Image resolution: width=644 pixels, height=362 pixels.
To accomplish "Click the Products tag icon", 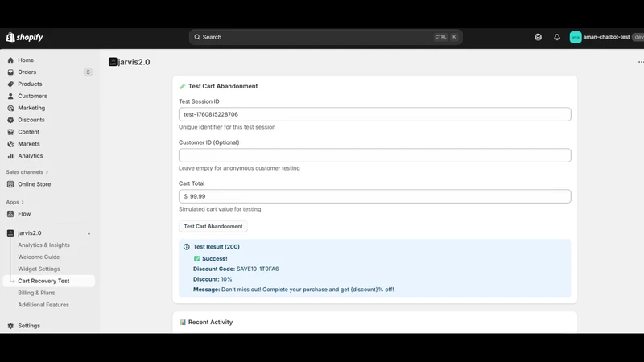I will [x=10, y=84].
